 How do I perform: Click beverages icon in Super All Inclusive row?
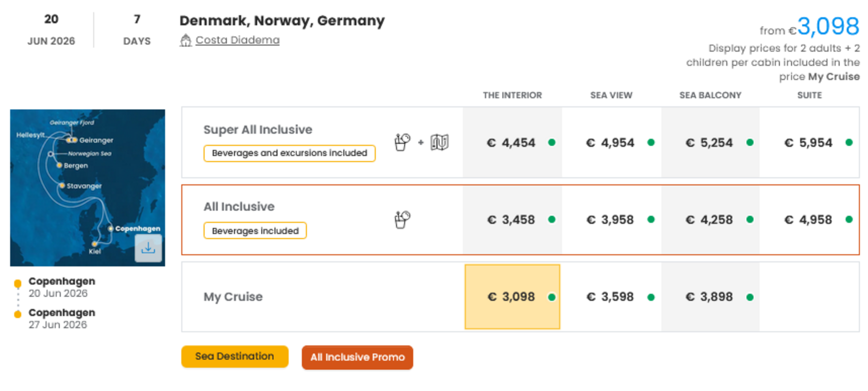click(x=402, y=142)
